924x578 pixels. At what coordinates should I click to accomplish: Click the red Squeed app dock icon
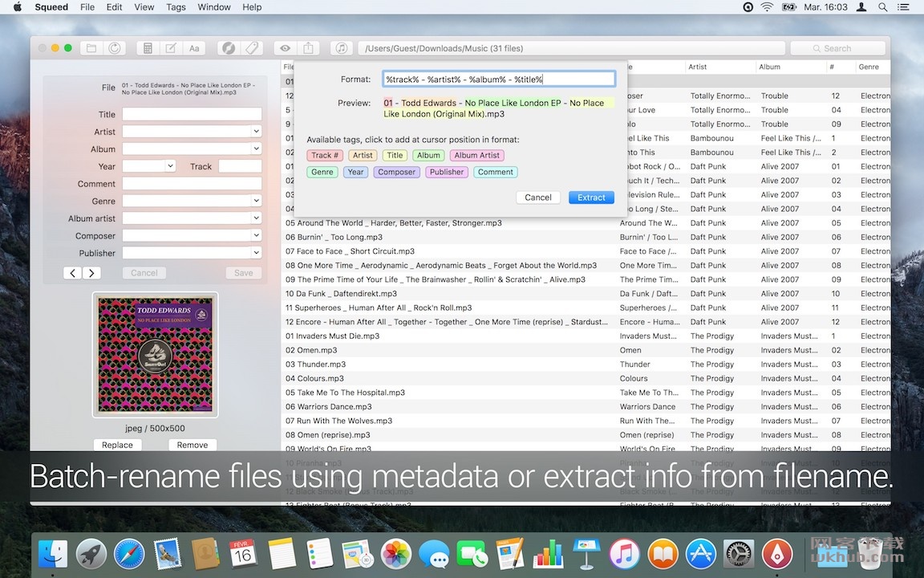(776, 555)
